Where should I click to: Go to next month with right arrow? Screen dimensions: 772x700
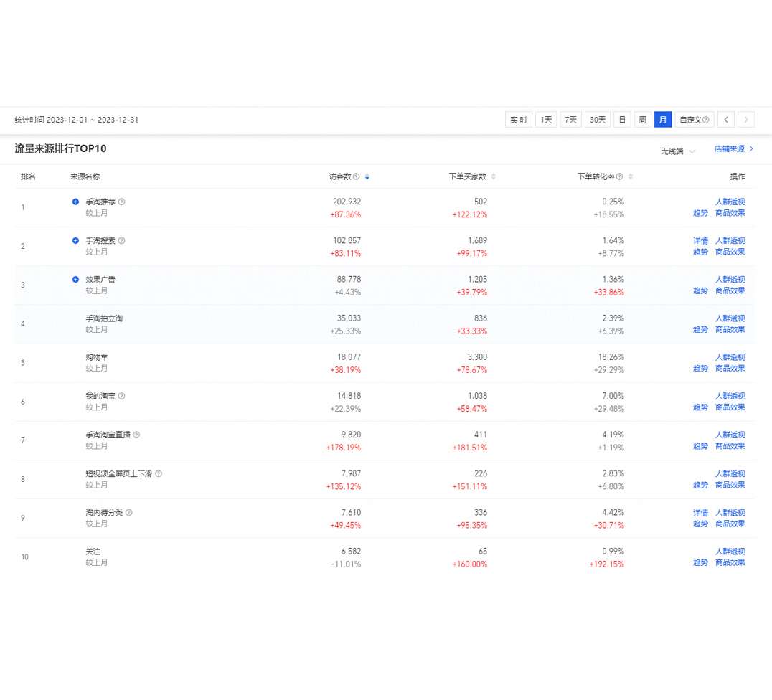(x=746, y=120)
